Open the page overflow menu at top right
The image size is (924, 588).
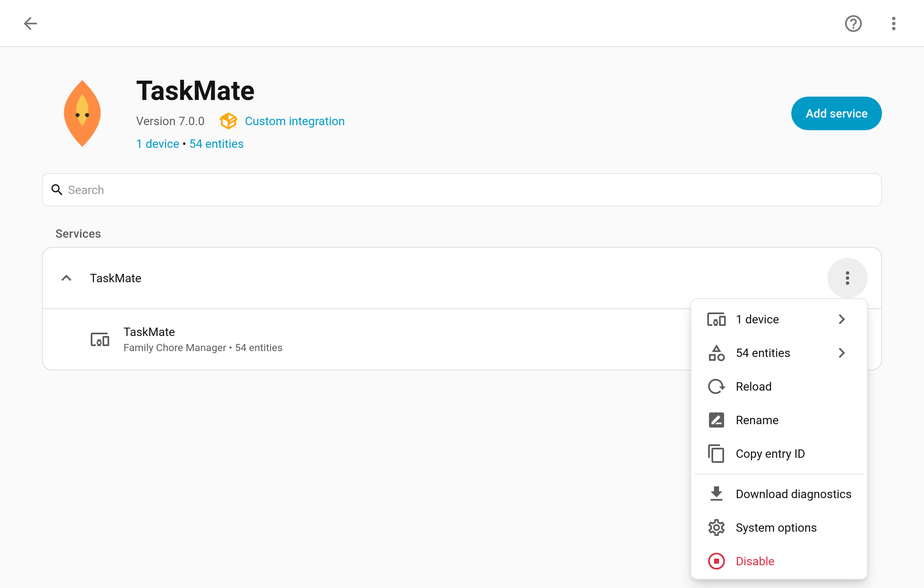point(893,24)
